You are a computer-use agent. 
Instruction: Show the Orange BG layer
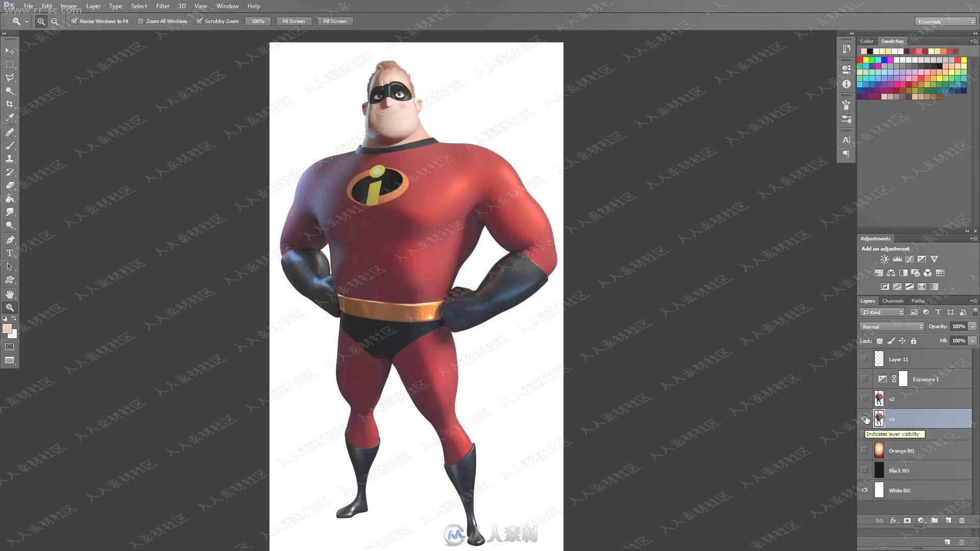(864, 450)
